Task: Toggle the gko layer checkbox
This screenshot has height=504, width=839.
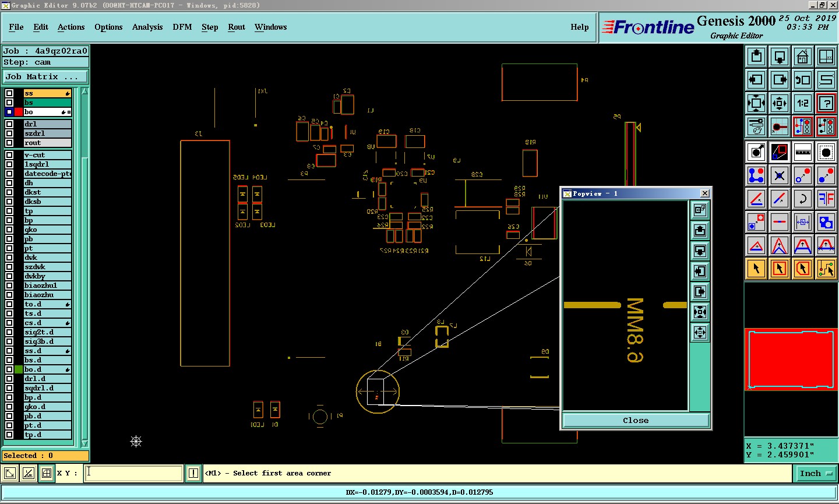Action: [9, 230]
